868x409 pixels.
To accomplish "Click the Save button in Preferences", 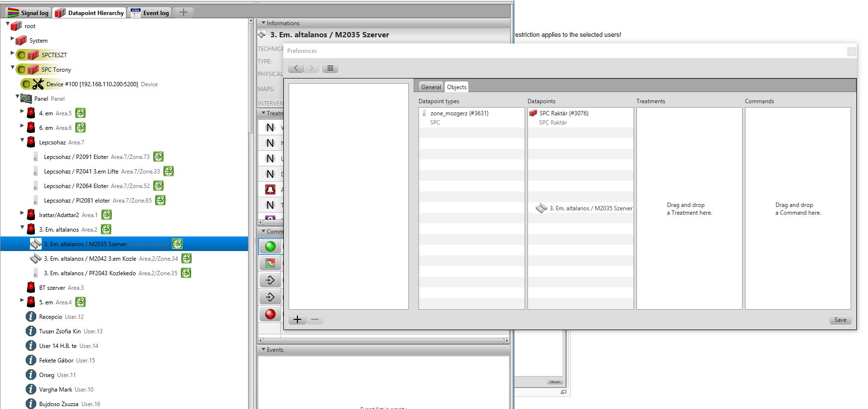I will 840,320.
